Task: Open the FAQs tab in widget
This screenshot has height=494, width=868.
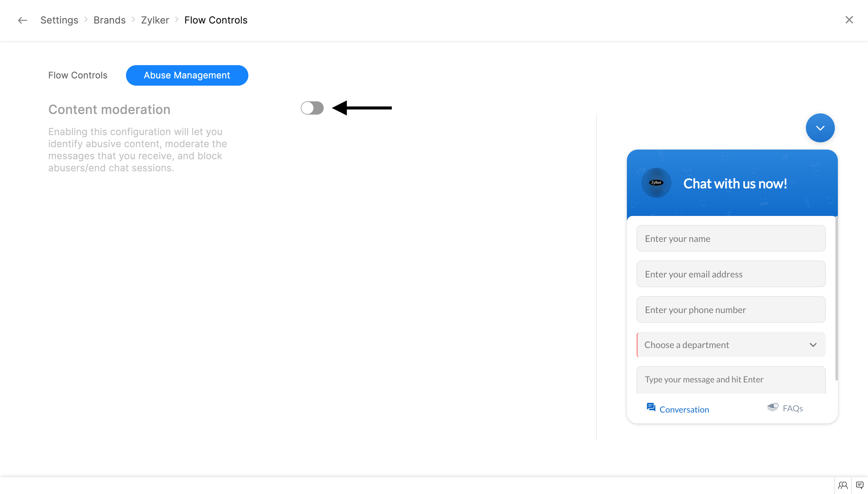Action: (792, 408)
